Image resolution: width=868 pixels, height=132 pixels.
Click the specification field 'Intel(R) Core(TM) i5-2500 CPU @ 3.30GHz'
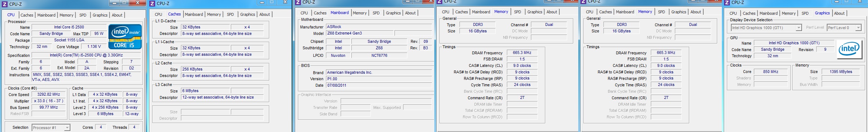[86, 55]
